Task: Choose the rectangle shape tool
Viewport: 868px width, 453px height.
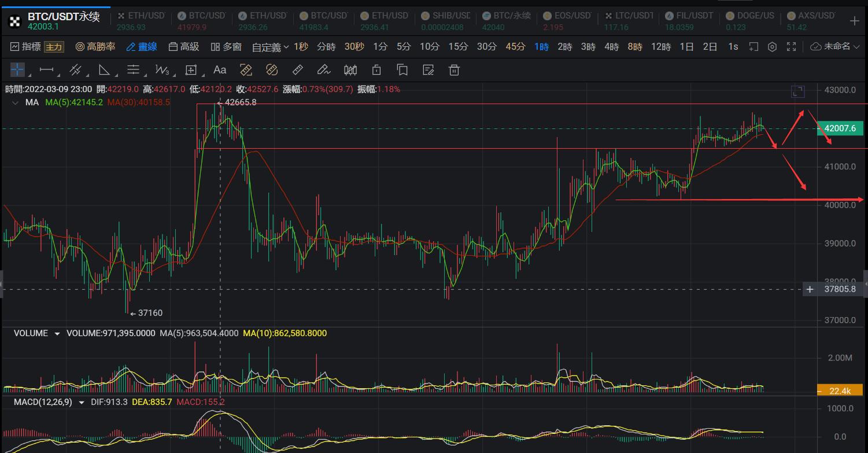Action: tap(191, 70)
